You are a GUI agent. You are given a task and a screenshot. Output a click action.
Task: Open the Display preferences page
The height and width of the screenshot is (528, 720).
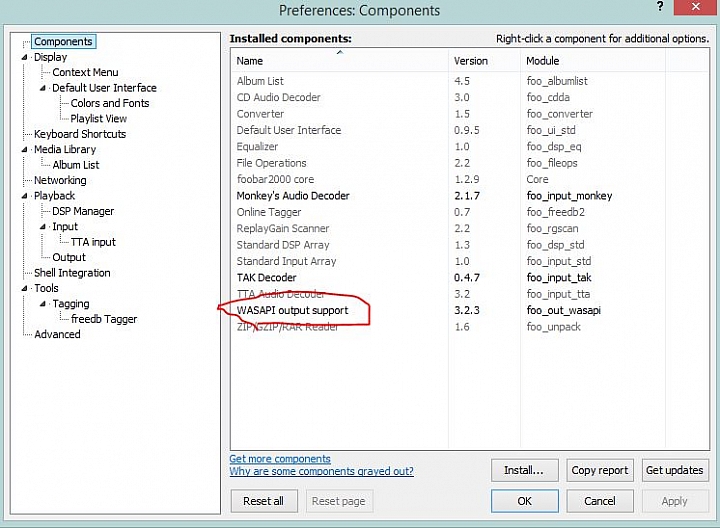coord(51,57)
